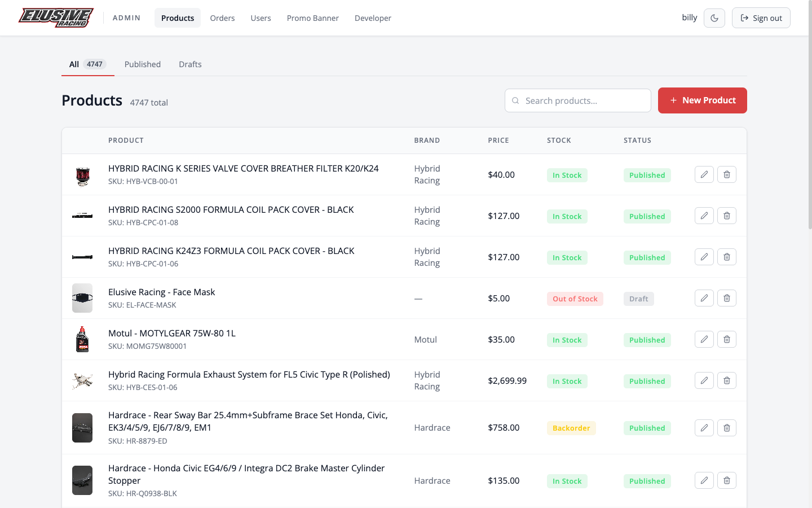
Task: Click the Backorder stock badge
Action: 571,428
